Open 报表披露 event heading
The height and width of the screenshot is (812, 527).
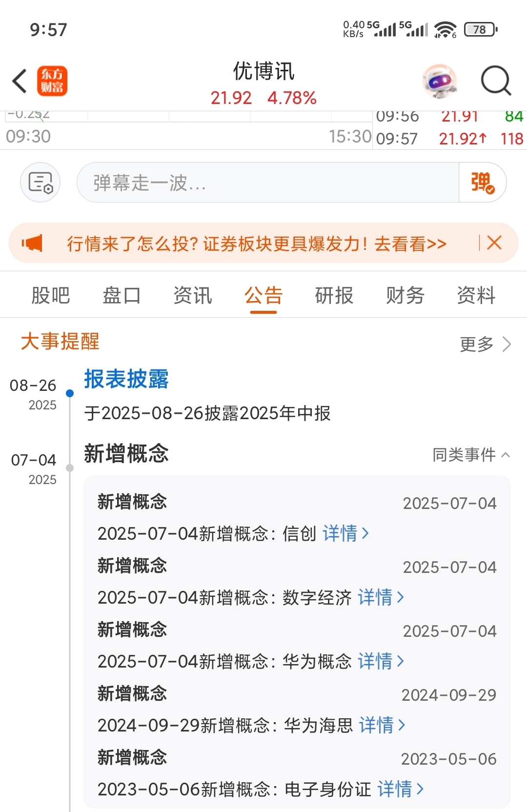coord(126,379)
